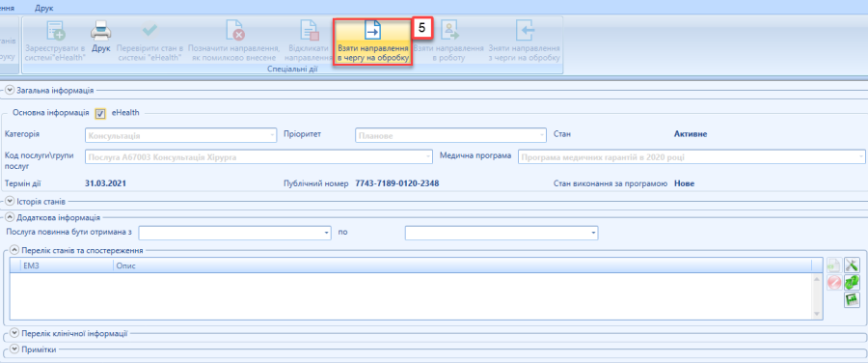Expand 'Перелік клінічної інформації' section

[14, 334]
